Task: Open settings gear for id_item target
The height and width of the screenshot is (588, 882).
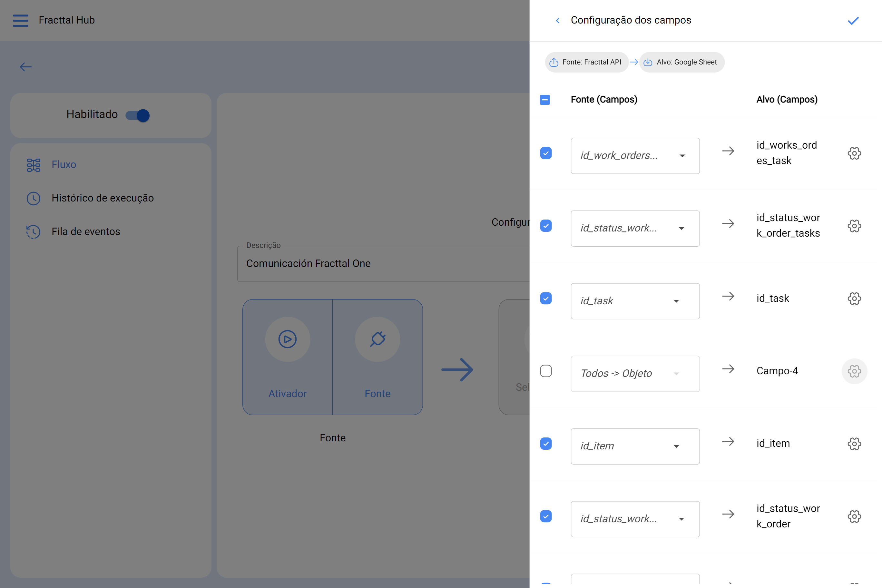Action: [x=854, y=444]
